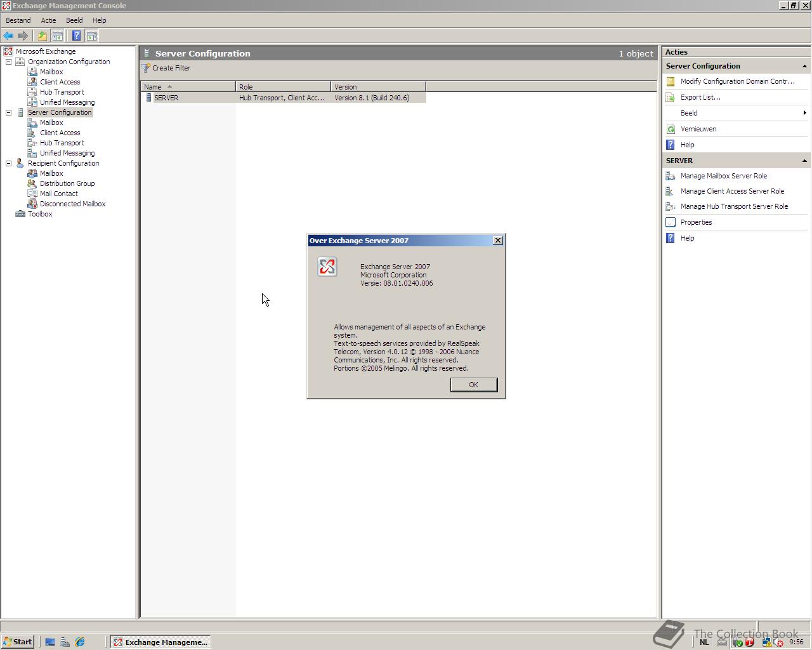Click the Toolbox icon in tree
This screenshot has width=812, height=650.
[20, 214]
